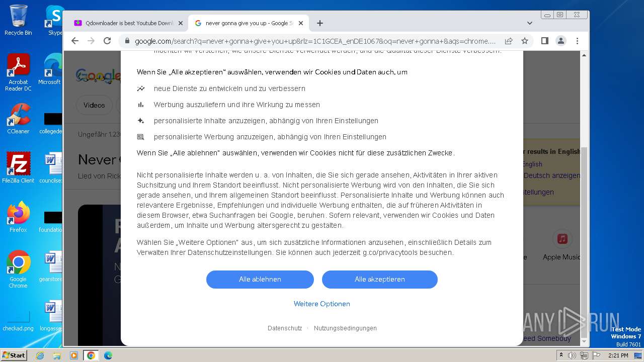
Task: Open the CCleaner desktop icon
Action: (18, 119)
